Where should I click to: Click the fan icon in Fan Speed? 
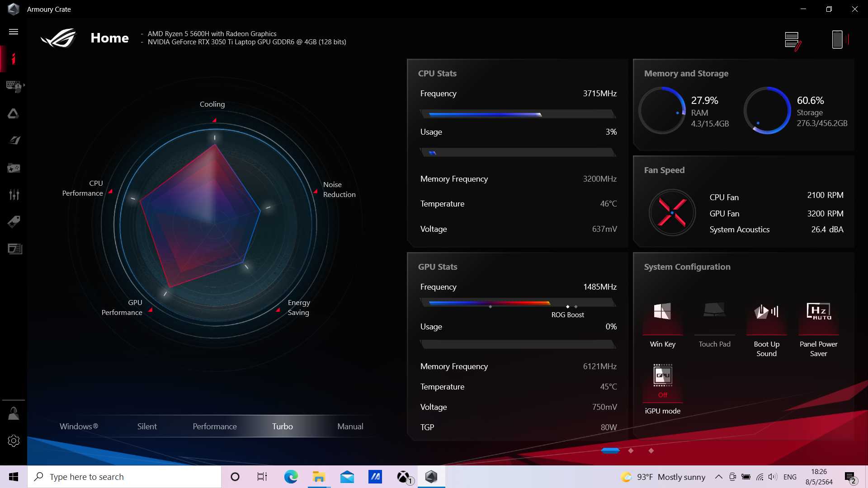(x=672, y=212)
